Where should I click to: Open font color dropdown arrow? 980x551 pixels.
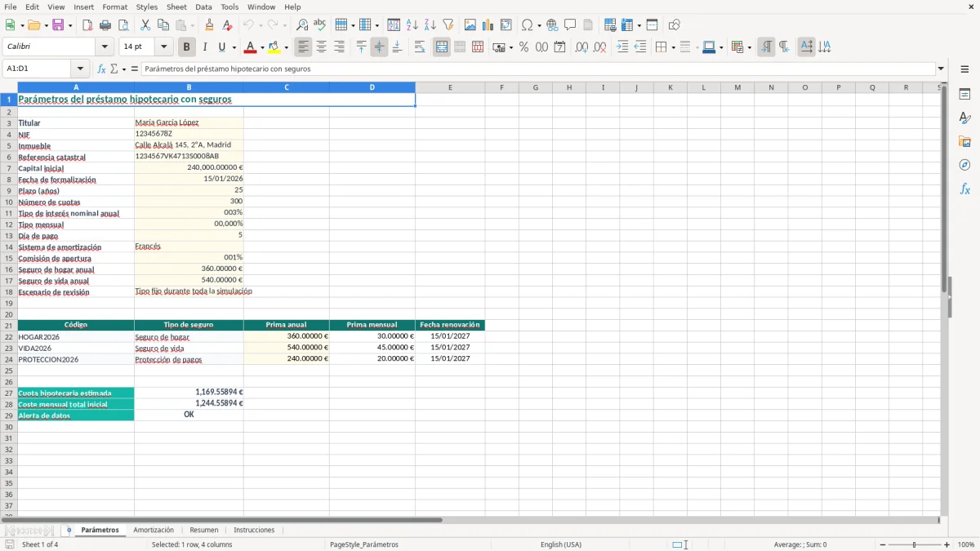261,47
